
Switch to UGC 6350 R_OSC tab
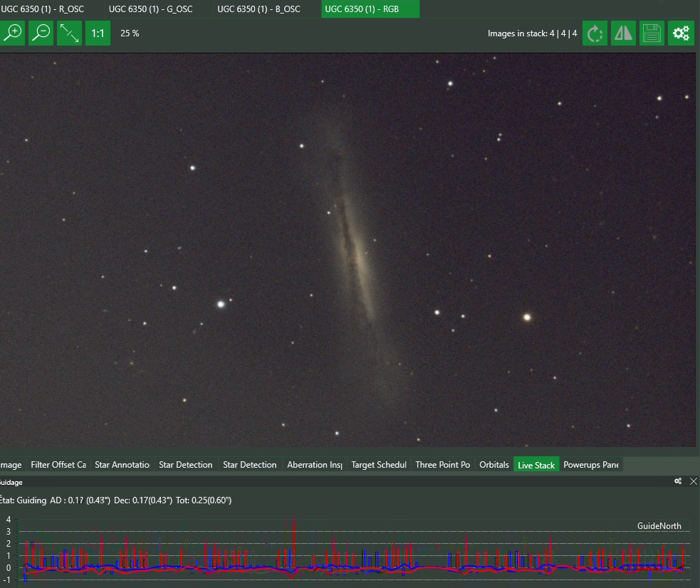[x=43, y=9]
